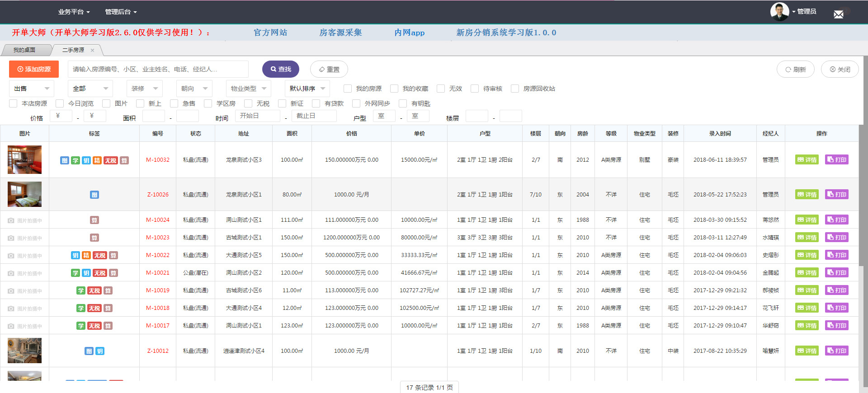Open details for listing M-10032

coord(807,160)
